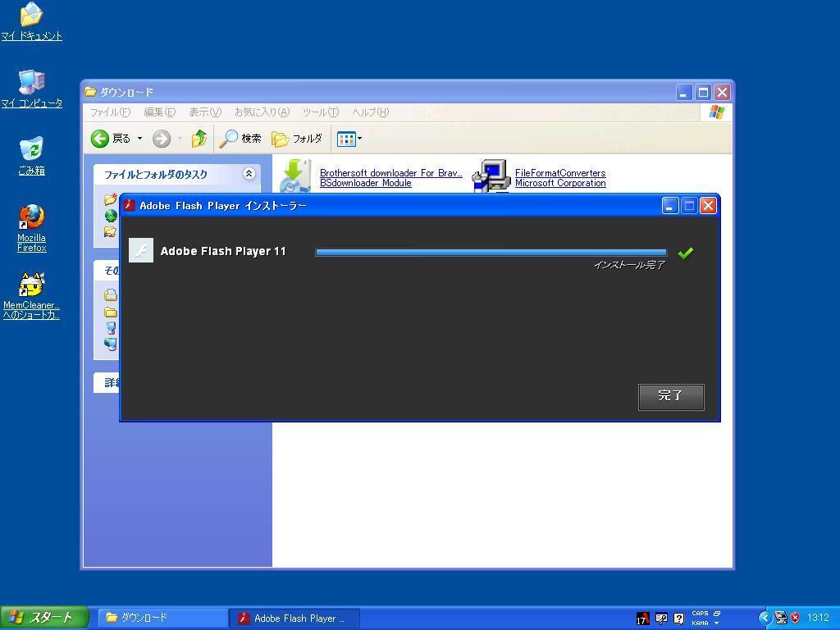Open the ファイル(F) menu
This screenshot has width=840, height=630.
109,112
